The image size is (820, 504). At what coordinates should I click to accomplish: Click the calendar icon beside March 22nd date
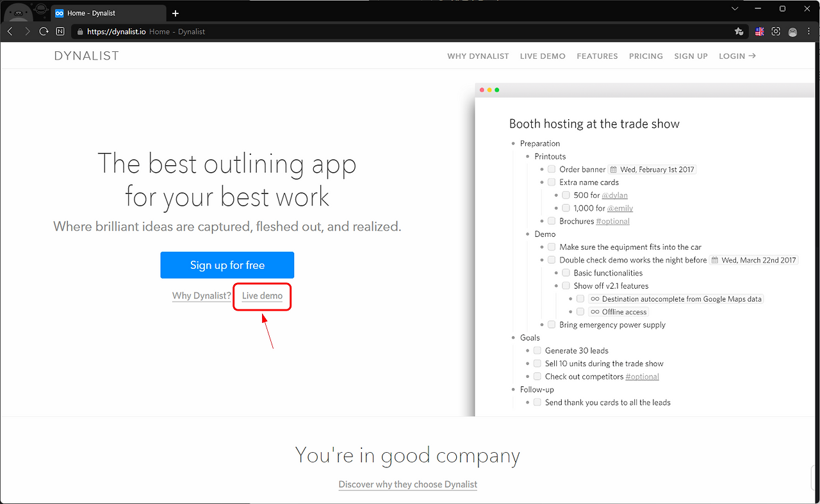[x=715, y=260]
